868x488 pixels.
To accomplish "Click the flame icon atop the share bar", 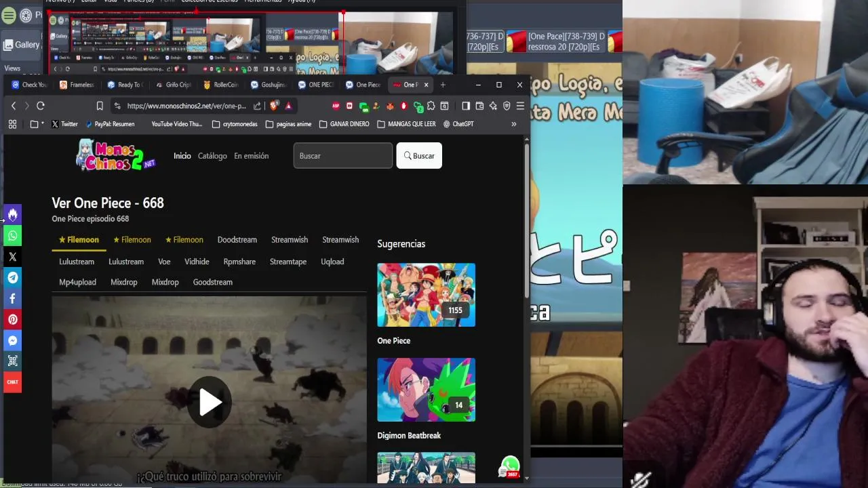I will coord(12,215).
